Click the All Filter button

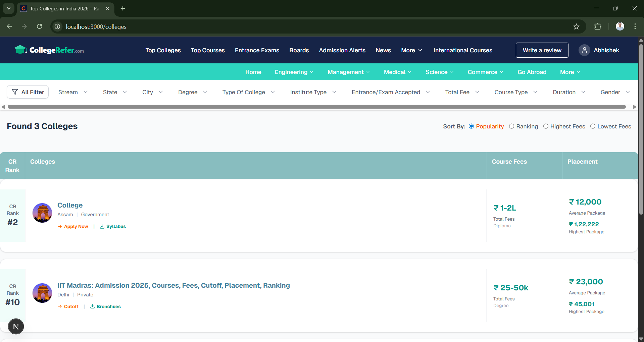click(28, 92)
